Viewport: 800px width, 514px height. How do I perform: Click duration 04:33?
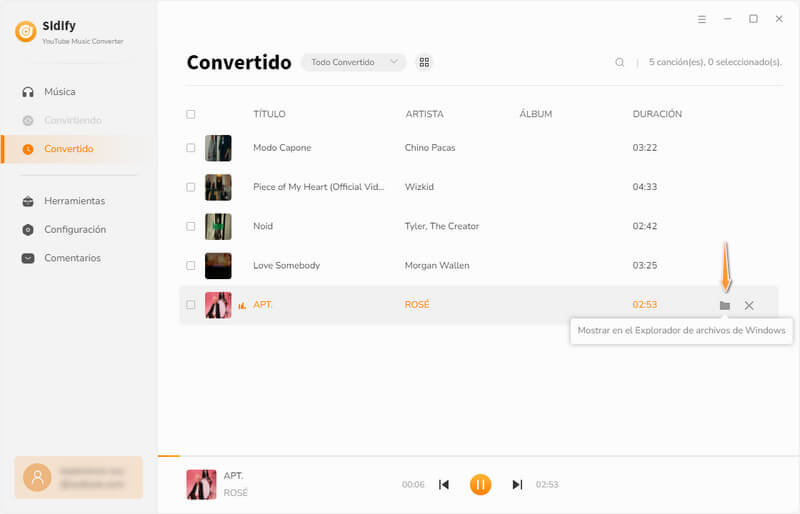(645, 187)
